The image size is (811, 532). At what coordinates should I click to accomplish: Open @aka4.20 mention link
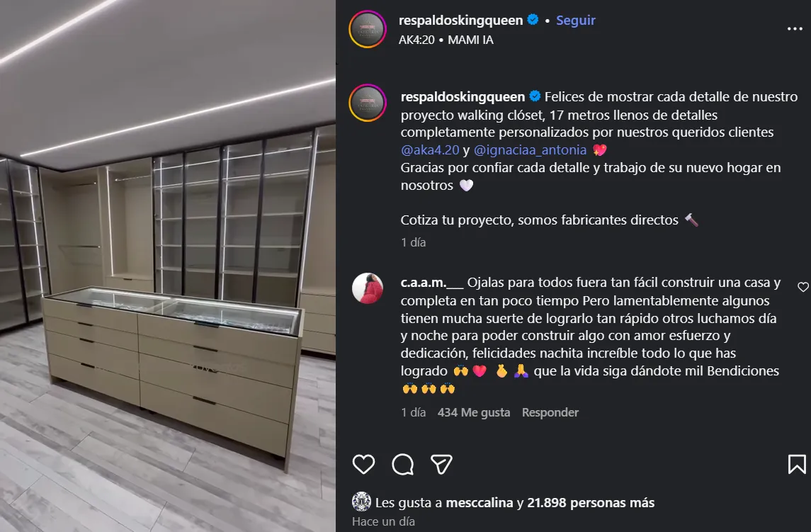(430, 150)
